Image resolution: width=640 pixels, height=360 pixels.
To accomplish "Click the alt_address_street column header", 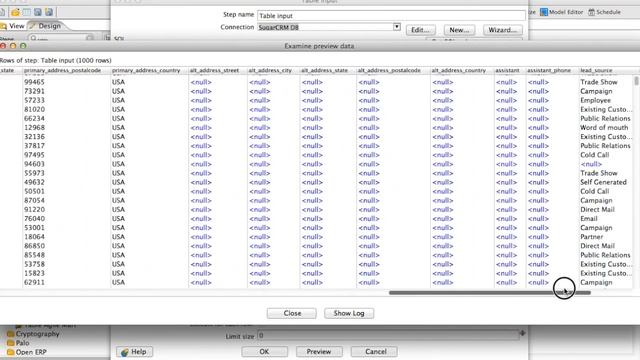I will click(214, 70).
